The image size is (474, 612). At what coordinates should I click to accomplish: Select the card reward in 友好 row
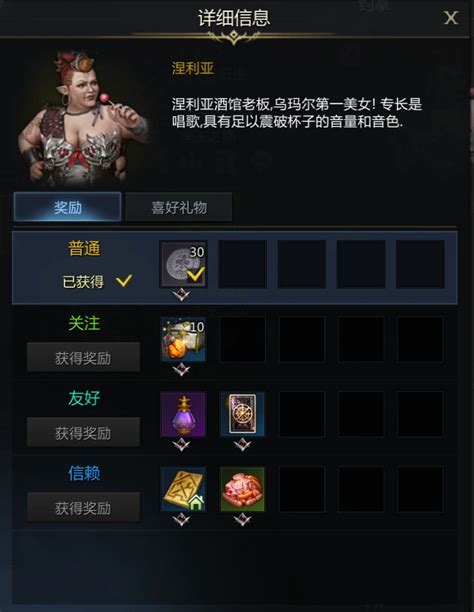[242, 414]
